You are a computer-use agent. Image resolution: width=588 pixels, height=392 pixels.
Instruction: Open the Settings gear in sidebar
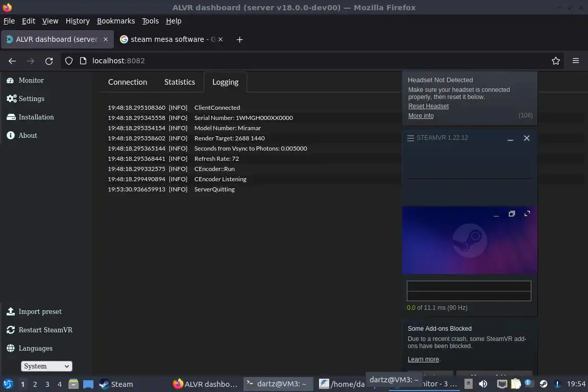(x=11, y=99)
